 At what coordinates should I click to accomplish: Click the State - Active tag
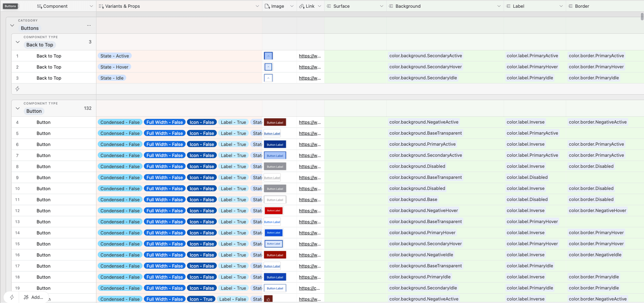coord(115,56)
